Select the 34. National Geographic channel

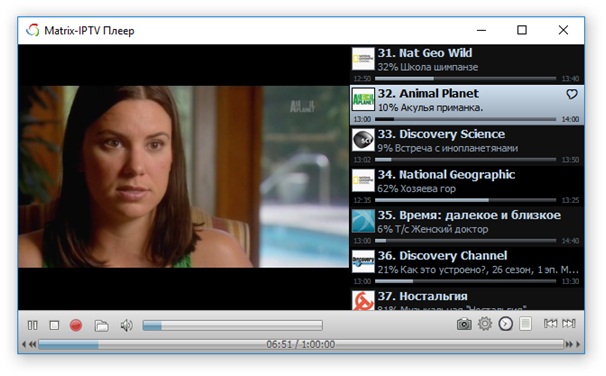pyautogui.click(x=467, y=185)
